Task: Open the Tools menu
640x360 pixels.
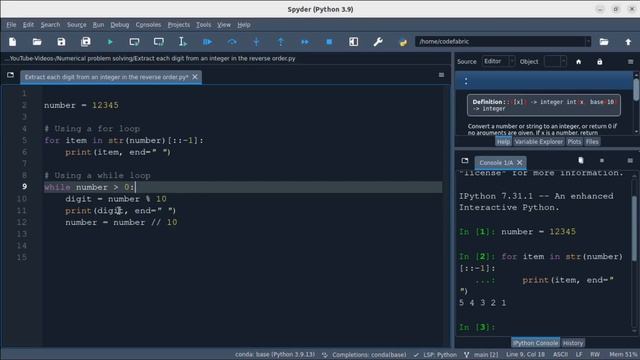Action: click(203, 25)
